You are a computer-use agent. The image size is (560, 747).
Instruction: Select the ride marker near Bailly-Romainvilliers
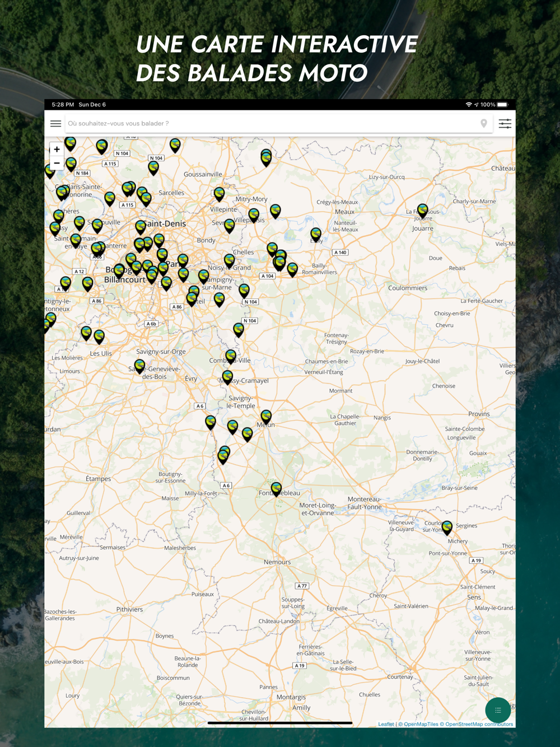pyautogui.click(x=292, y=269)
